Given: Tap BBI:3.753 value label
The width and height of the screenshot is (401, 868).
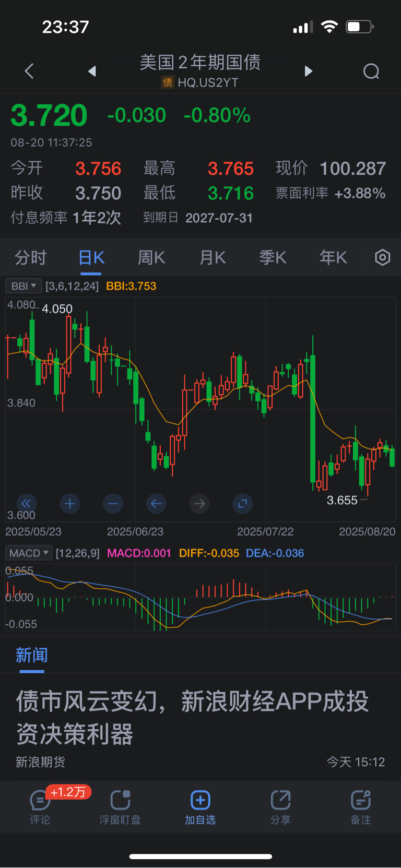Looking at the screenshot, I should coord(131,286).
